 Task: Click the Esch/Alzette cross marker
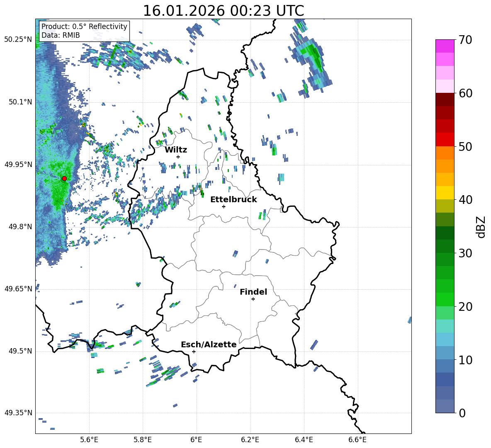pos(194,351)
